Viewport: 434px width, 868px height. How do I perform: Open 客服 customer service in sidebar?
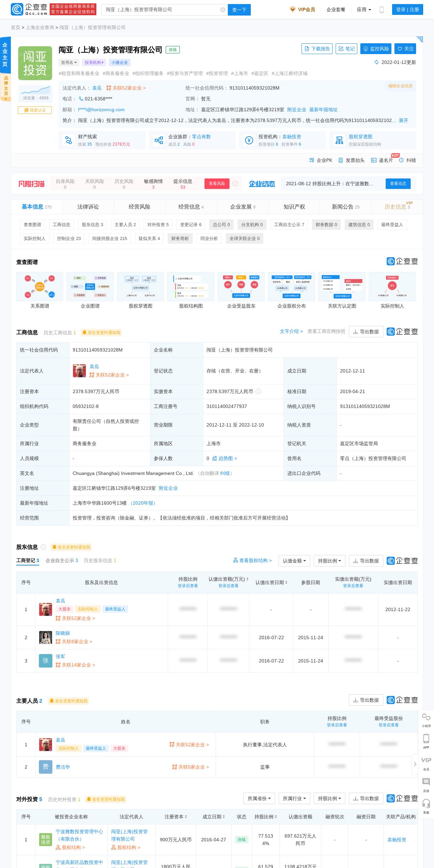[x=426, y=806]
